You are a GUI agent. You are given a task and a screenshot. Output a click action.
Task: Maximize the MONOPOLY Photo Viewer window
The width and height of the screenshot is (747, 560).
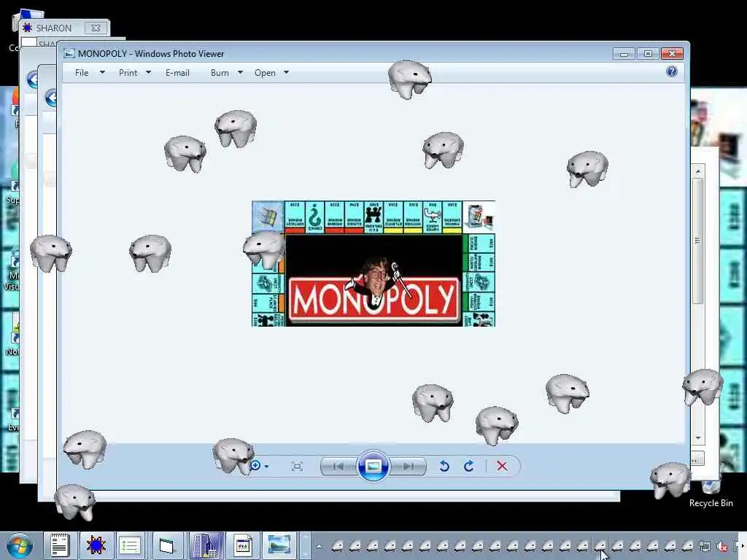(x=648, y=53)
